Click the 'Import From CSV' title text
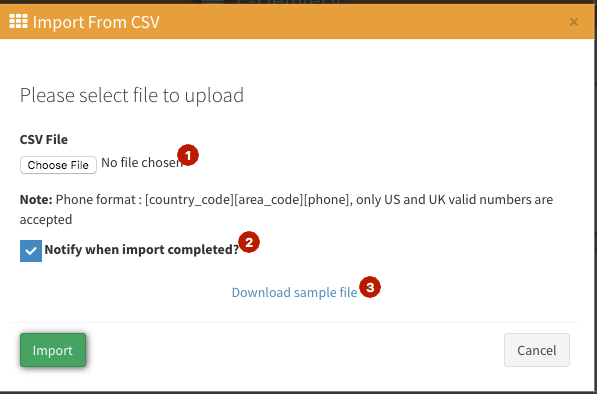The image size is (597, 394). pos(96,22)
